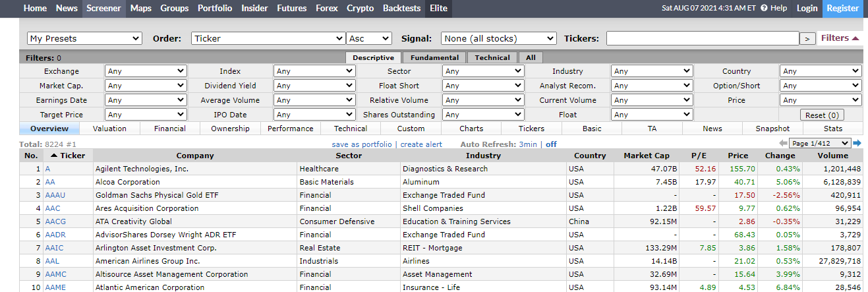The image size is (868, 292).
Task: Collapse the Filters panel arrow
Action: click(x=855, y=38)
